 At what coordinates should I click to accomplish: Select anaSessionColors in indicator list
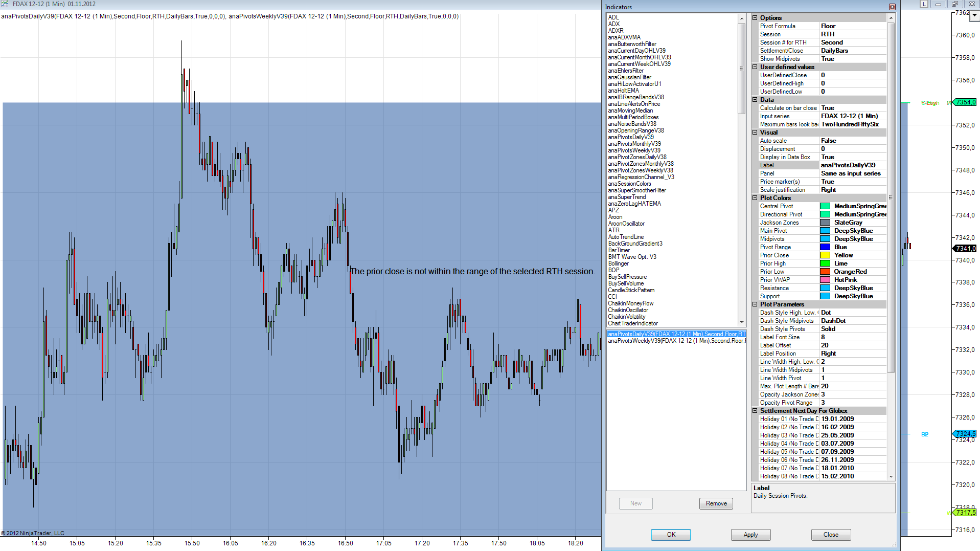[x=629, y=184]
